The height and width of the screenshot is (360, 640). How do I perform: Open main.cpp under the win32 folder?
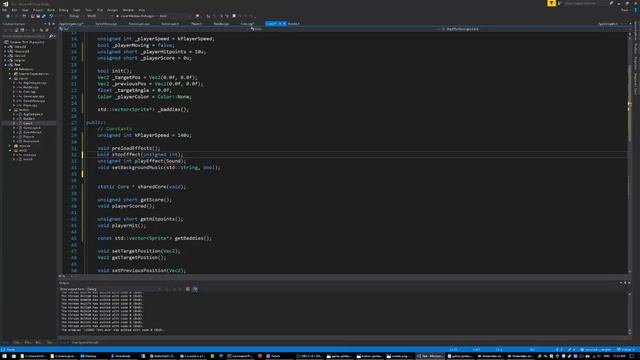[x=29, y=155]
